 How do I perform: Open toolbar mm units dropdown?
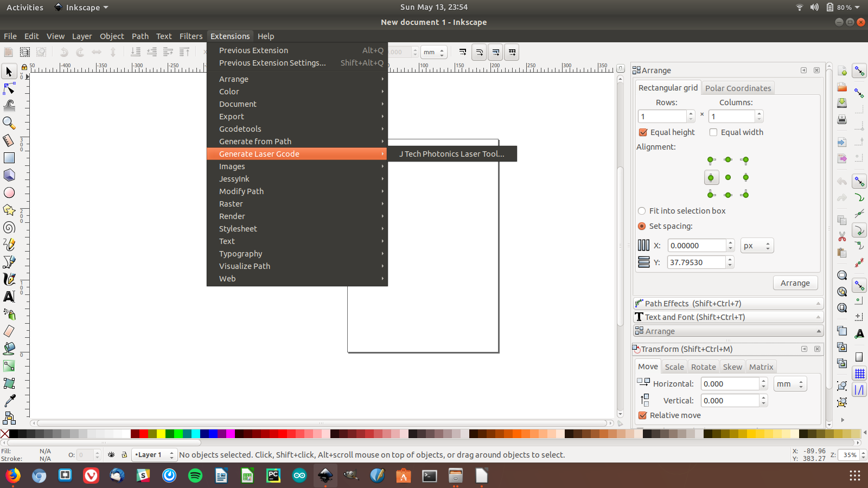tap(434, 52)
